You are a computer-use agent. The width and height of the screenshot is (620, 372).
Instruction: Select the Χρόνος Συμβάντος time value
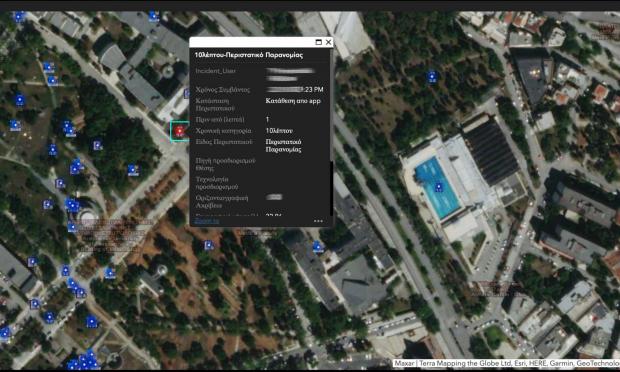point(295,90)
